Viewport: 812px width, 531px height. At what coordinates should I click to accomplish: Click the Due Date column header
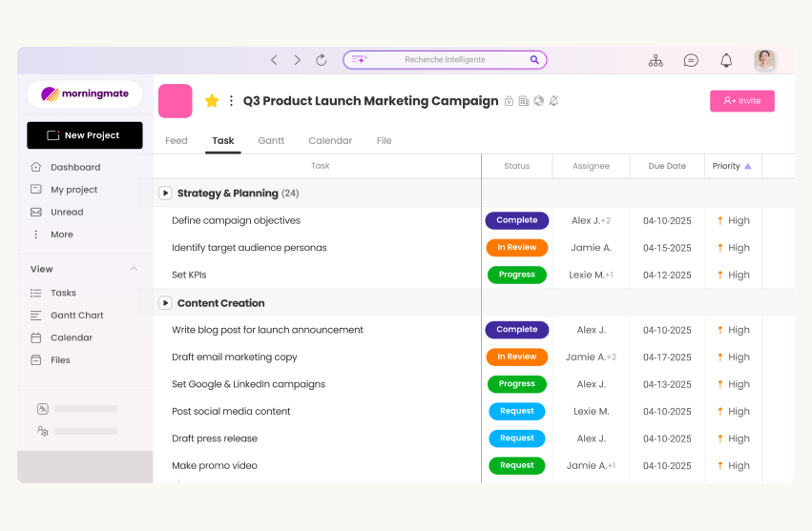pyautogui.click(x=667, y=166)
